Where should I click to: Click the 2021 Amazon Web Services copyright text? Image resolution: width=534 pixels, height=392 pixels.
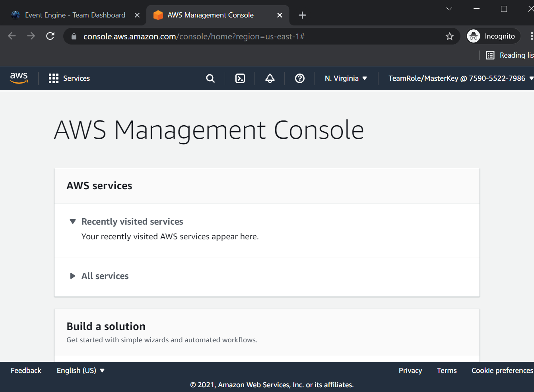[x=272, y=385]
